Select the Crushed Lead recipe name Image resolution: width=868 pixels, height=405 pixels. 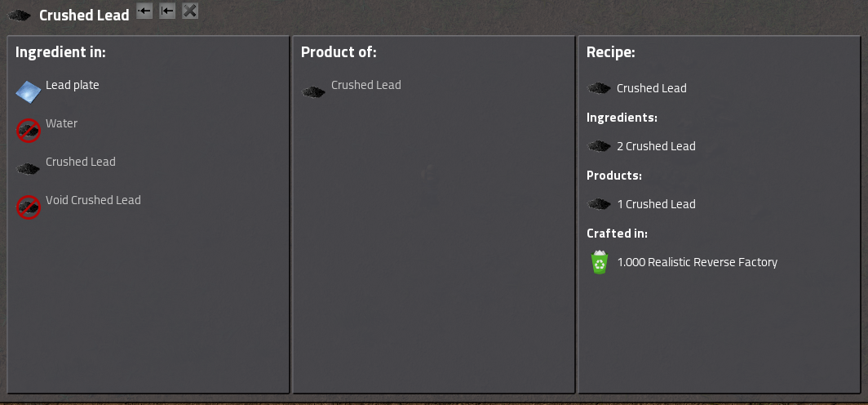[652, 88]
